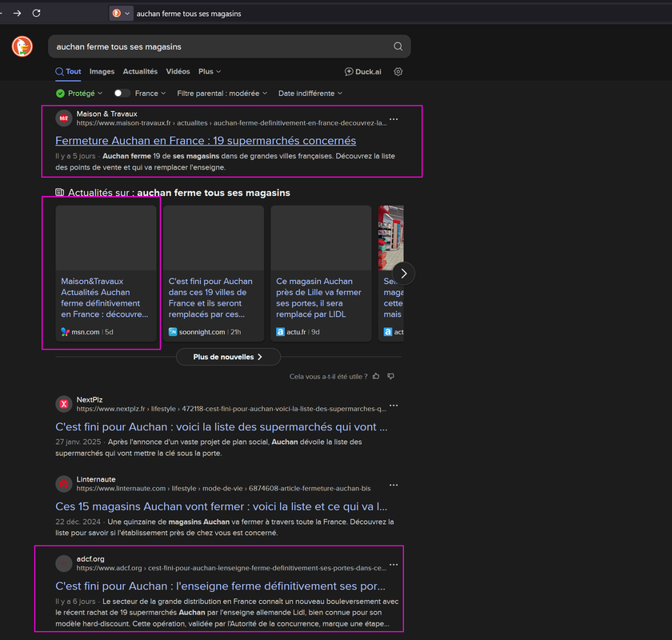Click Maison & Travaux site favicon
This screenshot has width=672, height=640.
coord(64,118)
